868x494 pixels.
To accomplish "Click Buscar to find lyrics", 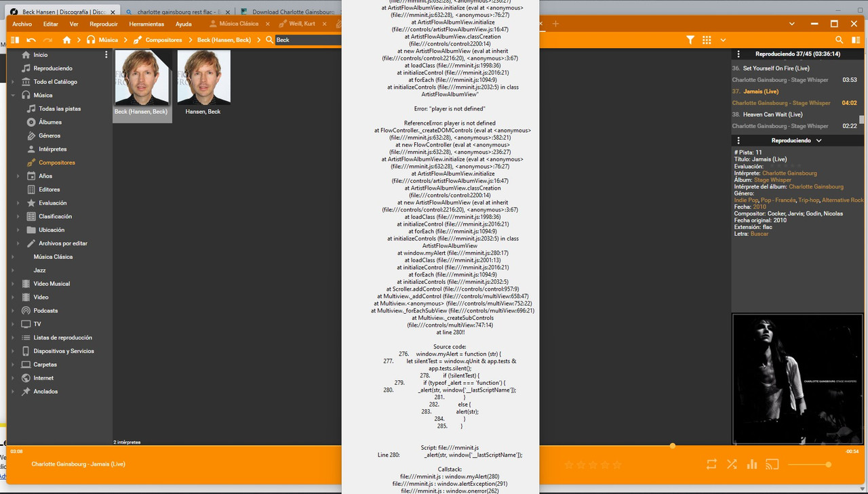I will 759,234.
